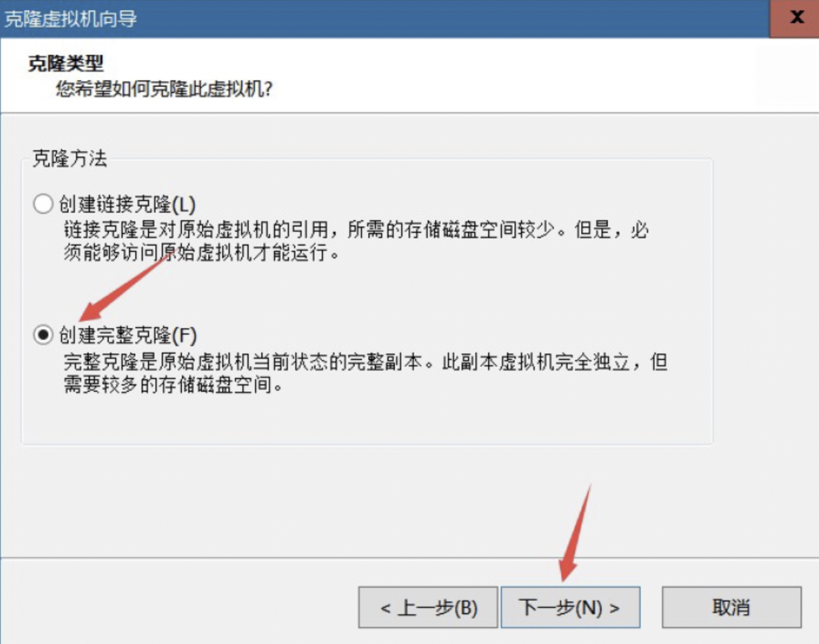This screenshot has width=819, height=644.
Task: Click the 克隆方法 group box label
Action: 69,158
